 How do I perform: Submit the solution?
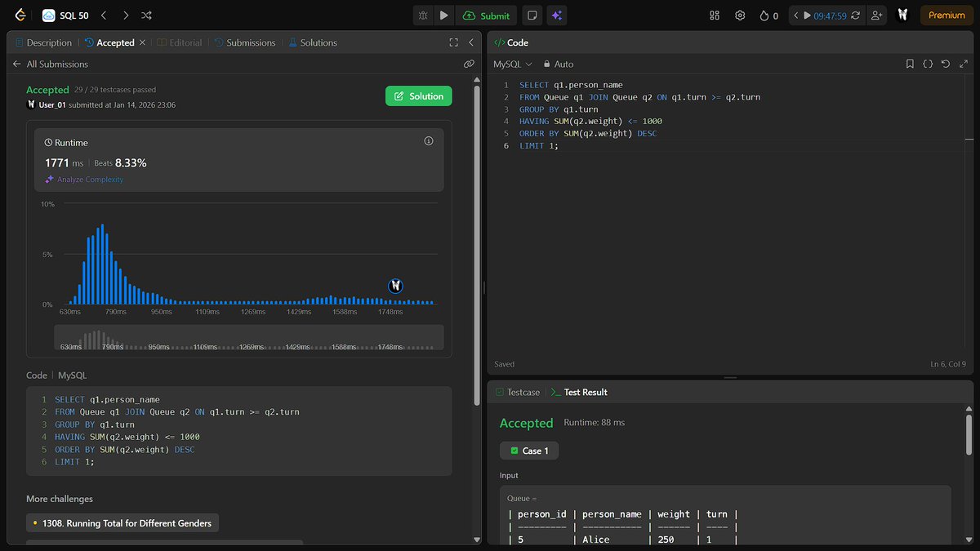[x=487, y=15]
